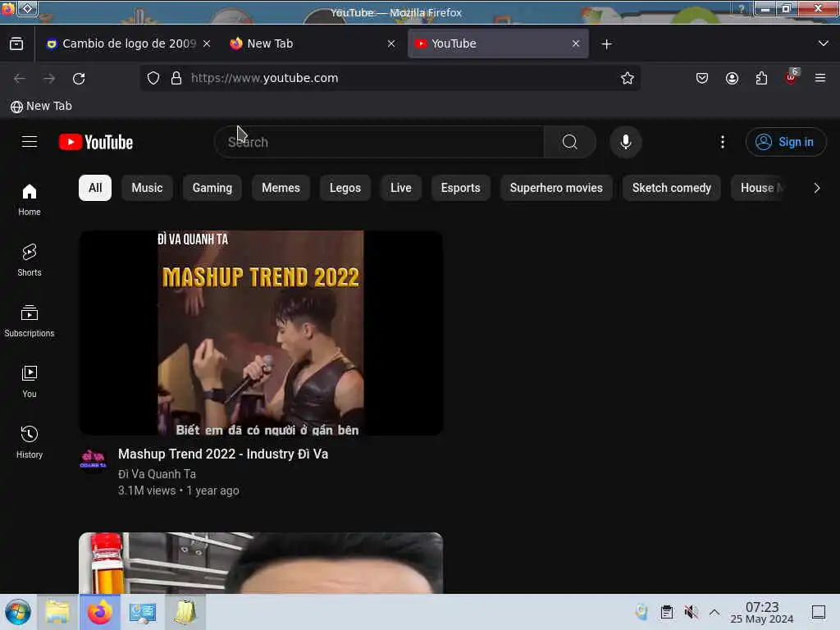Click the YouTube logo

[x=96, y=142]
